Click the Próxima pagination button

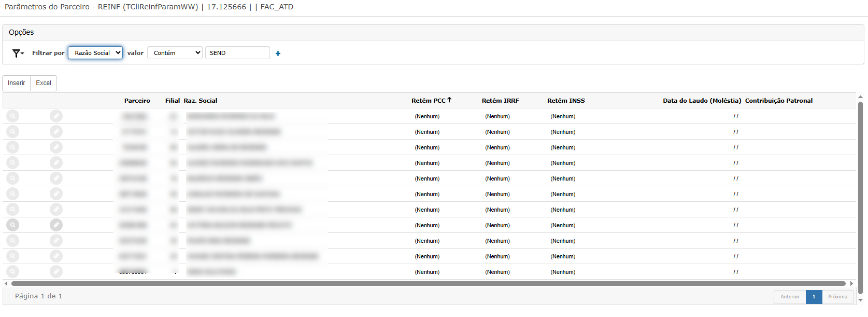pos(837,297)
